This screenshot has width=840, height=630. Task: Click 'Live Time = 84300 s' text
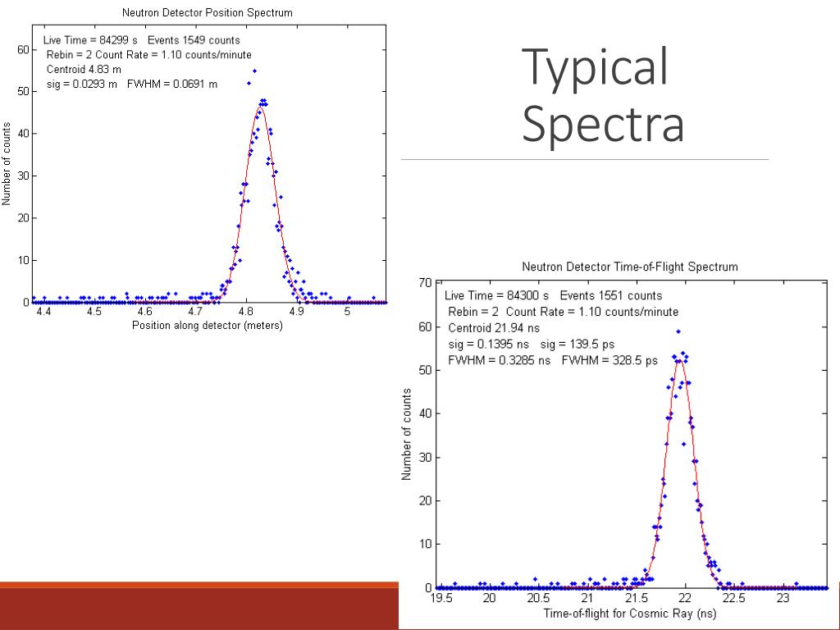point(496,295)
